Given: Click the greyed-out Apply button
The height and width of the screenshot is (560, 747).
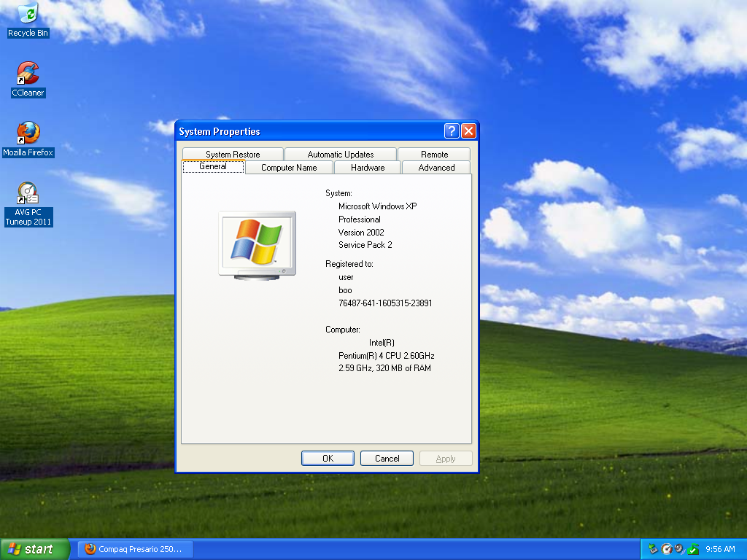Looking at the screenshot, I should tap(446, 458).
